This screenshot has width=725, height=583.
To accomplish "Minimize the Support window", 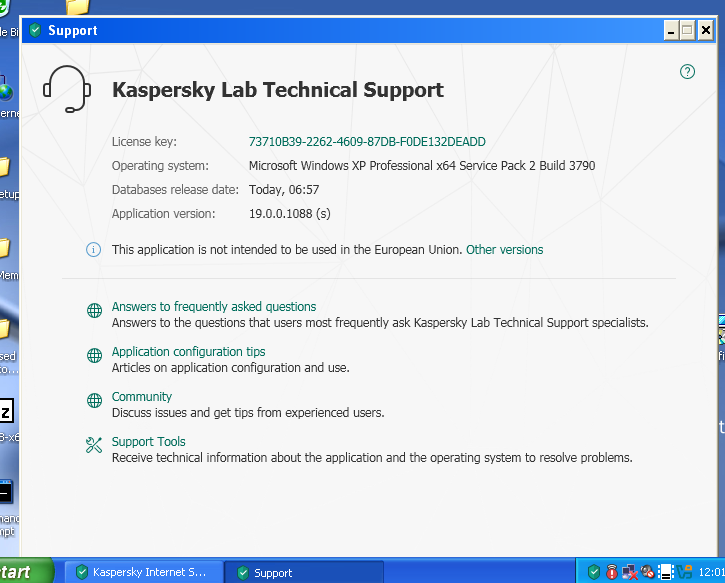I will [671, 31].
